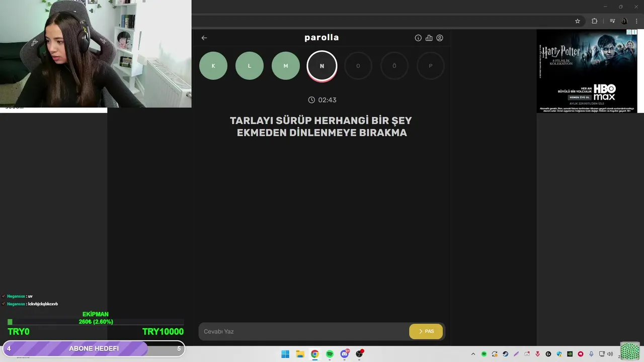Open the Windows Start menu
This screenshot has width=644, height=362.
click(x=285, y=354)
